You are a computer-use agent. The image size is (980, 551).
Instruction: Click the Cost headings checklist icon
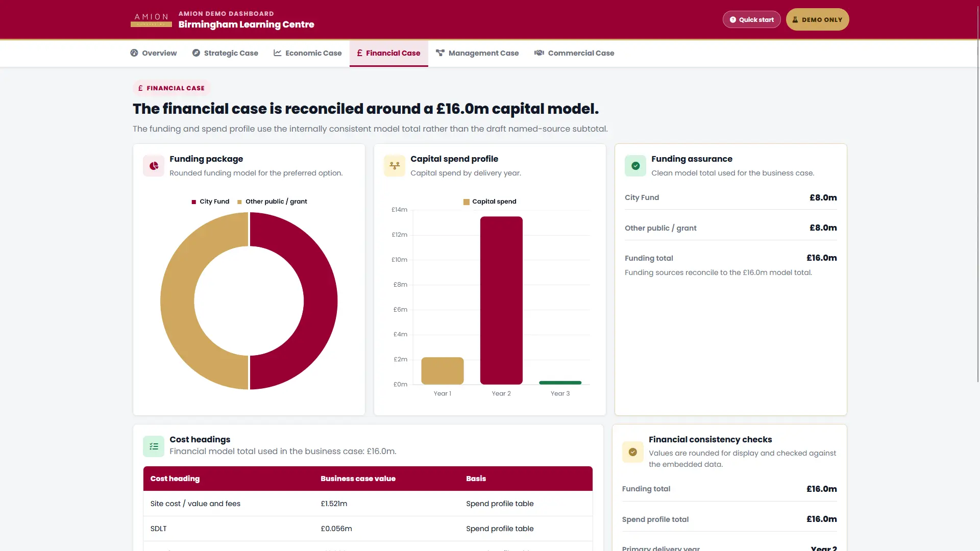pyautogui.click(x=154, y=446)
